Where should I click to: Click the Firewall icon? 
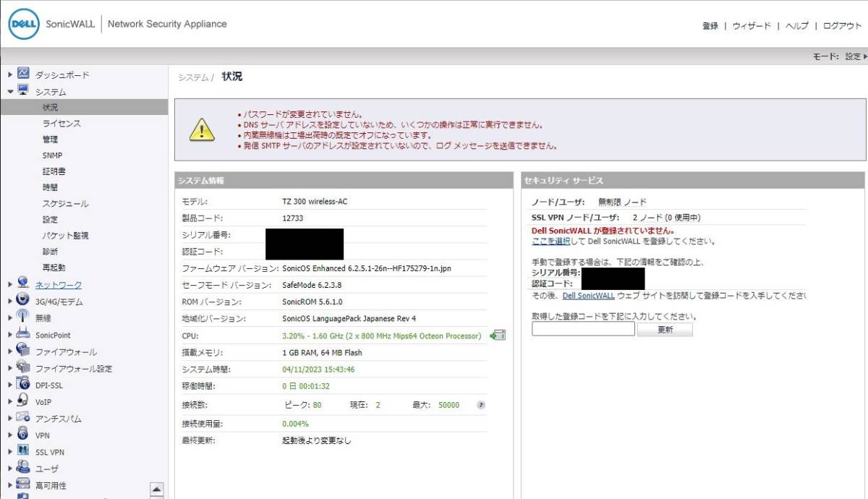click(23, 351)
